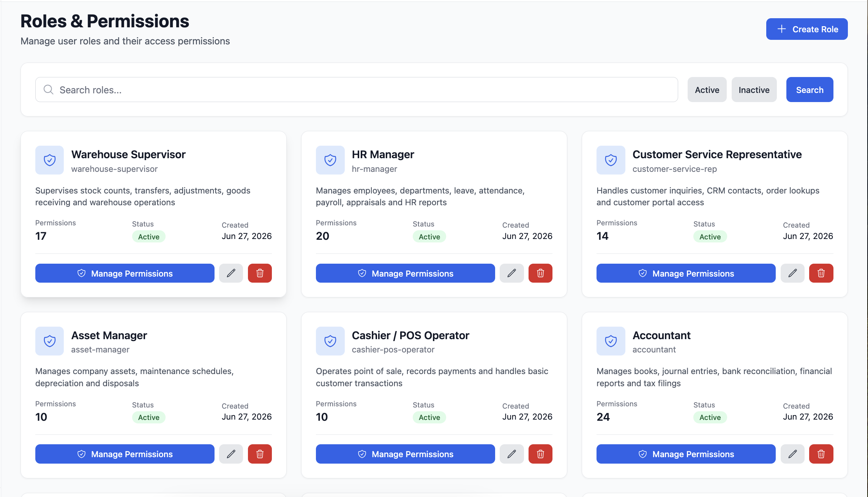Click the trash icon for Asset Manager
Image resolution: width=868 pixels, height=497 pixels.
click(260, 454)
